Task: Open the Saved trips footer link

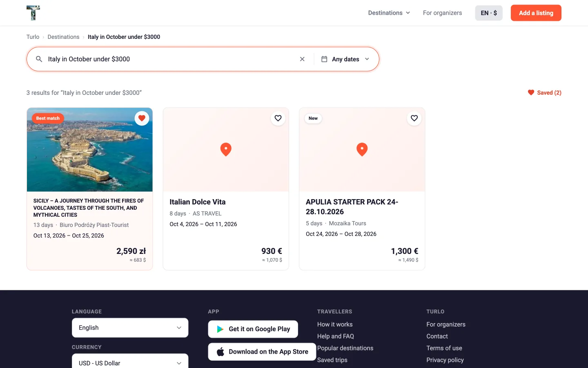Action: 332,360
